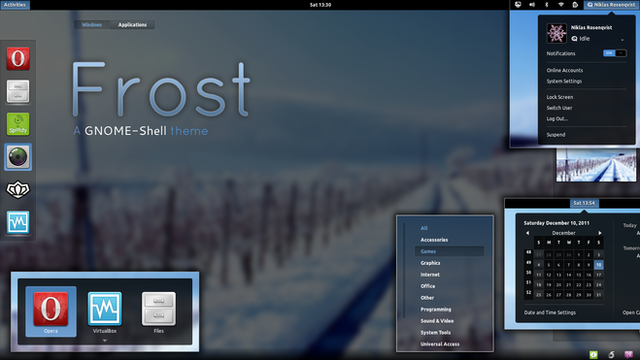Expand the VirtualBox windows arrow in the switcher
Screen dimensions: 640x360
coord(105,340)
